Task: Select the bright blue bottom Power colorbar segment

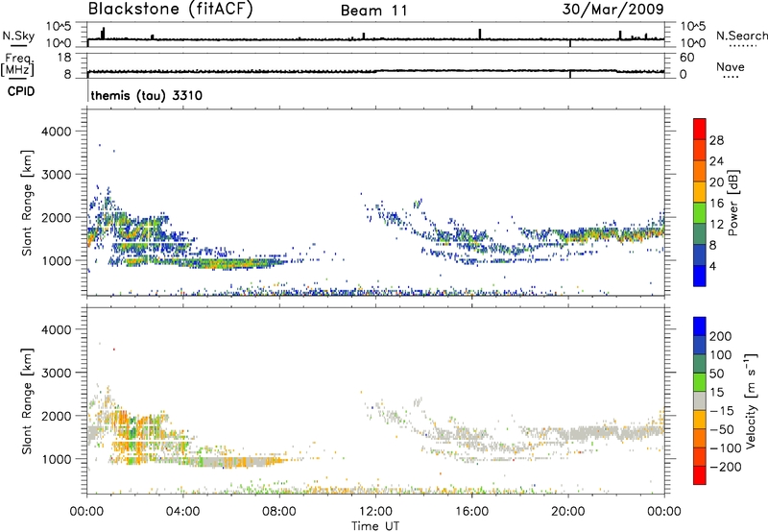Action: (700, 276)
